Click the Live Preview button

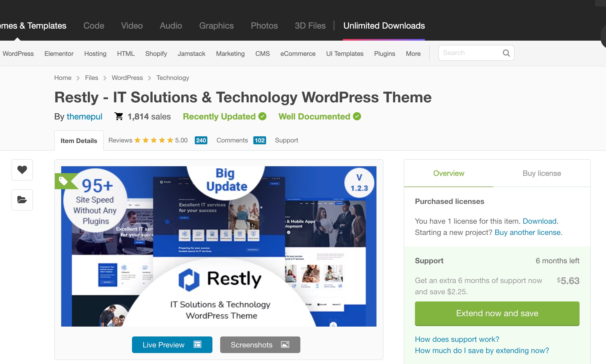[x=172, y=345]
